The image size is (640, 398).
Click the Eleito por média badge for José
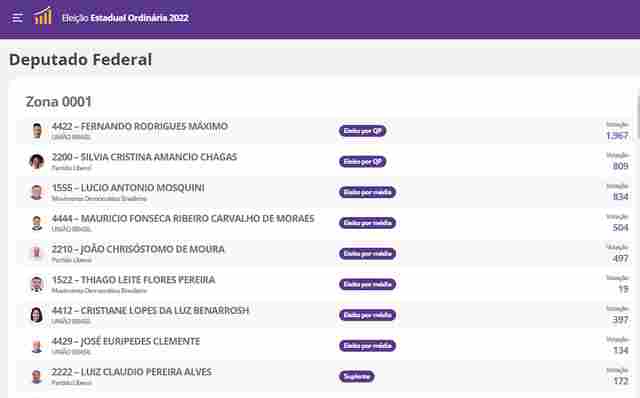click(367, 346)
